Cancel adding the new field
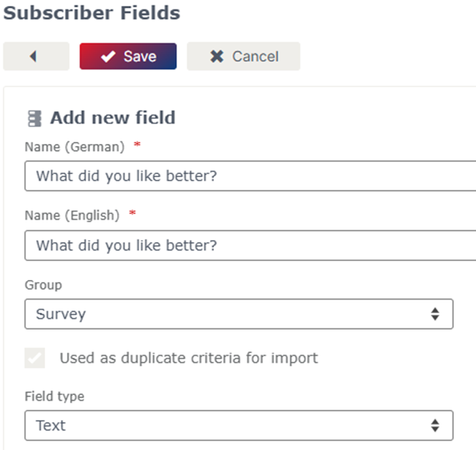The image size is (476, 450). (x=243, y=56)
